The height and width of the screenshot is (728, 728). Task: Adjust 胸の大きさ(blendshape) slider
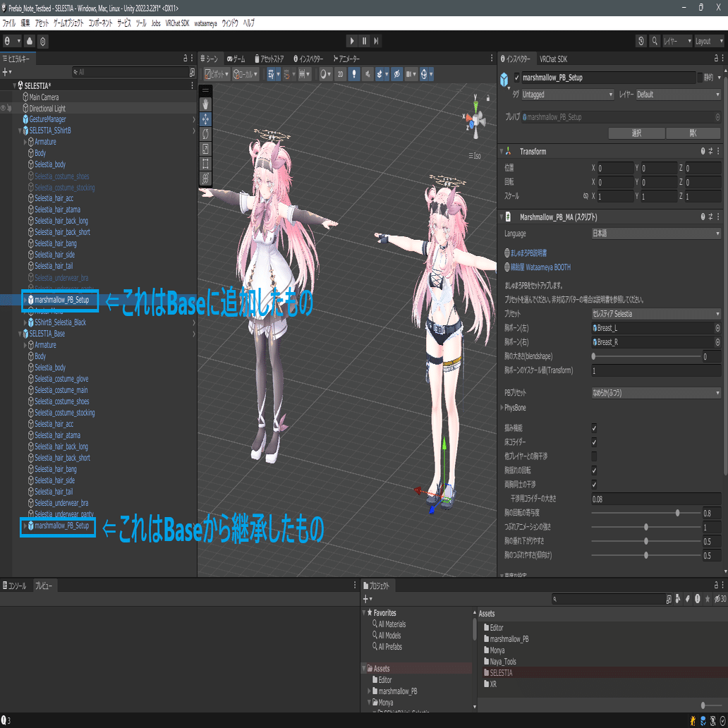(x=646, y=356)
